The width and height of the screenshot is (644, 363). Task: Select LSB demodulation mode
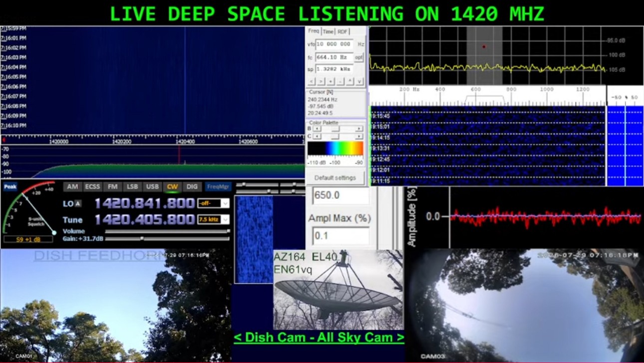132,187
